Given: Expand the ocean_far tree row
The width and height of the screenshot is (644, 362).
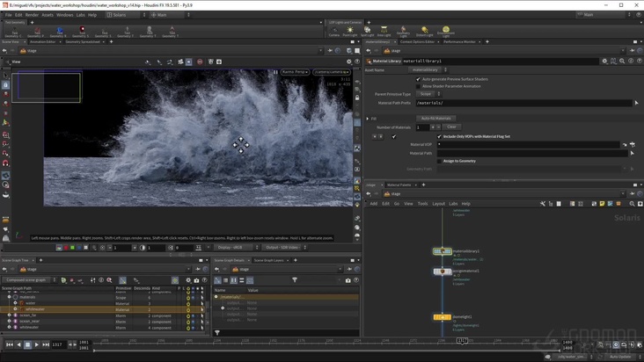Looking at the screenshot, I should 9,315.
